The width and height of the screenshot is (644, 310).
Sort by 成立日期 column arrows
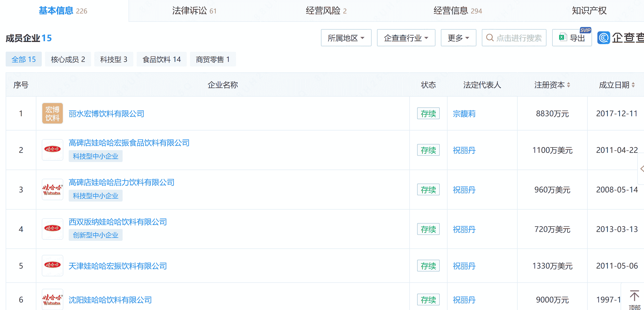[633, 85]
